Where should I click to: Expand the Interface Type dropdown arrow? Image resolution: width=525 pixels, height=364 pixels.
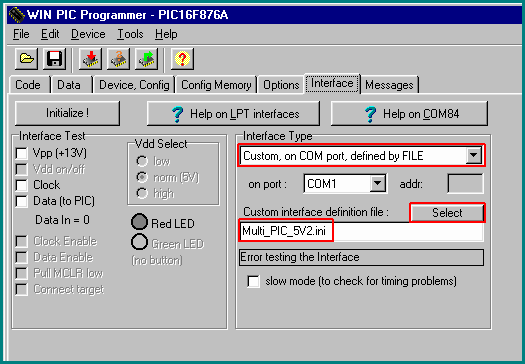point(473,155)
